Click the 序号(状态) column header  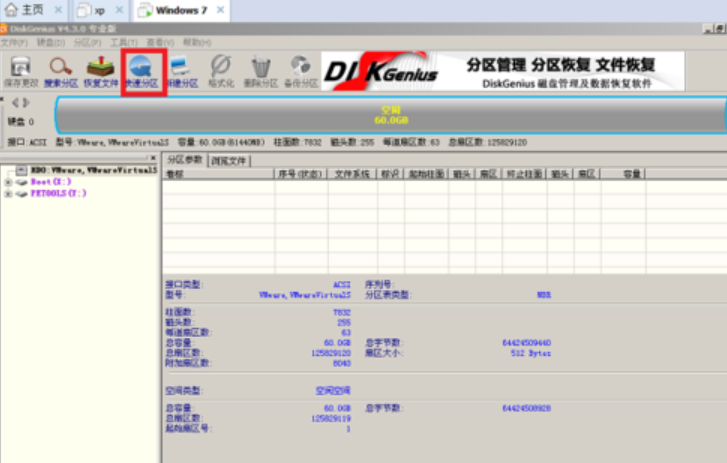pyautogui.click(x=300, y=174)
